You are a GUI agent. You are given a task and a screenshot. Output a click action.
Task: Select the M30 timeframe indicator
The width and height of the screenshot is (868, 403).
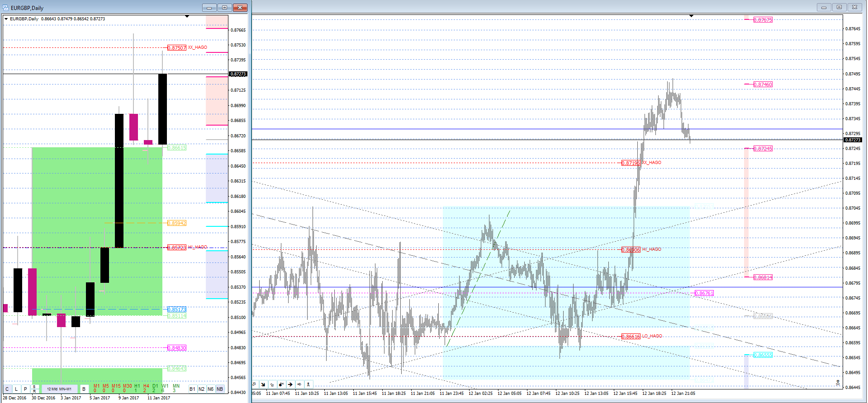click(128, 388)
